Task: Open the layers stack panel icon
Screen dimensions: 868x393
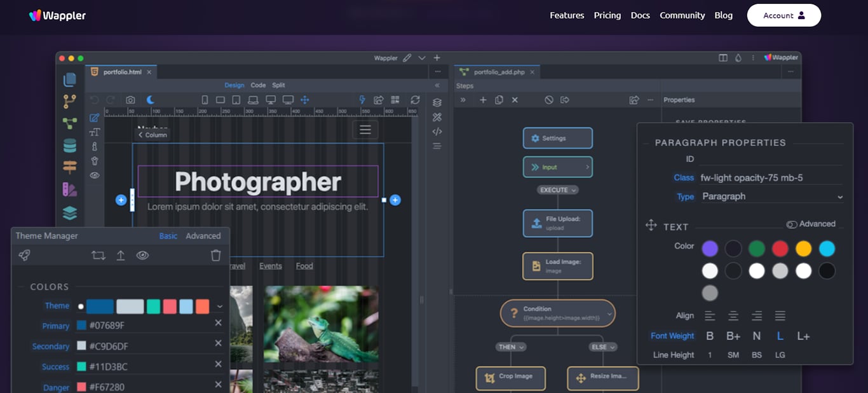Action: point(437,102)
